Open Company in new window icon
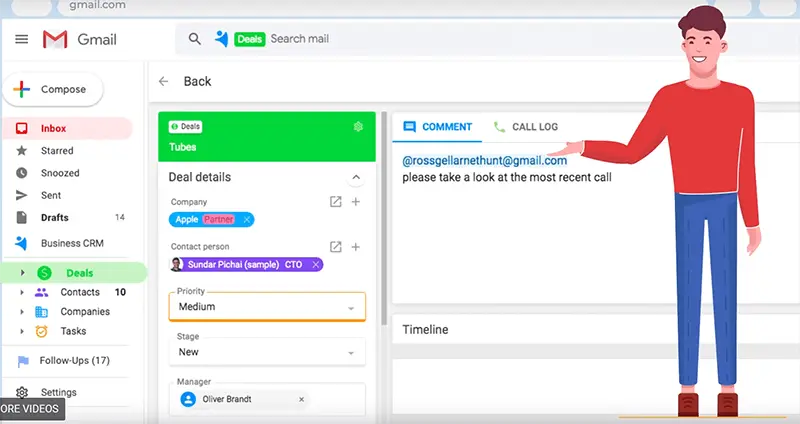This screenshot has width=800, height=424. click(x=335, y=202)
